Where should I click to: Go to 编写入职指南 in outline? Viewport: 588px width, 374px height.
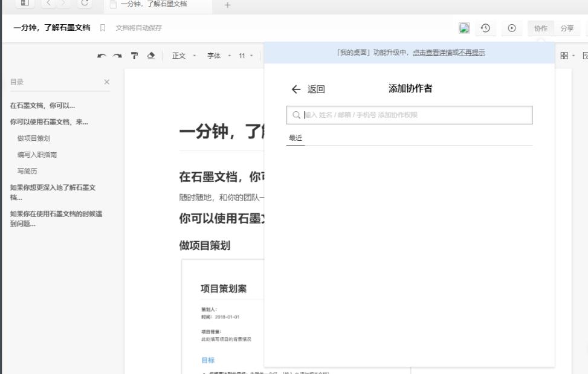pyautogui.click(x=37, y=155)
